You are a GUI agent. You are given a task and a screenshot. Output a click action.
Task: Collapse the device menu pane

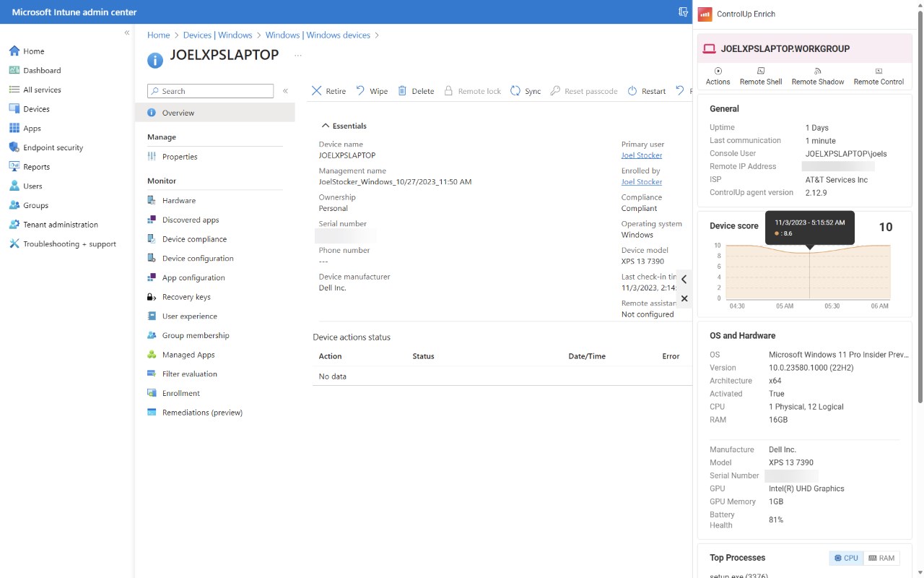(286, 91)
